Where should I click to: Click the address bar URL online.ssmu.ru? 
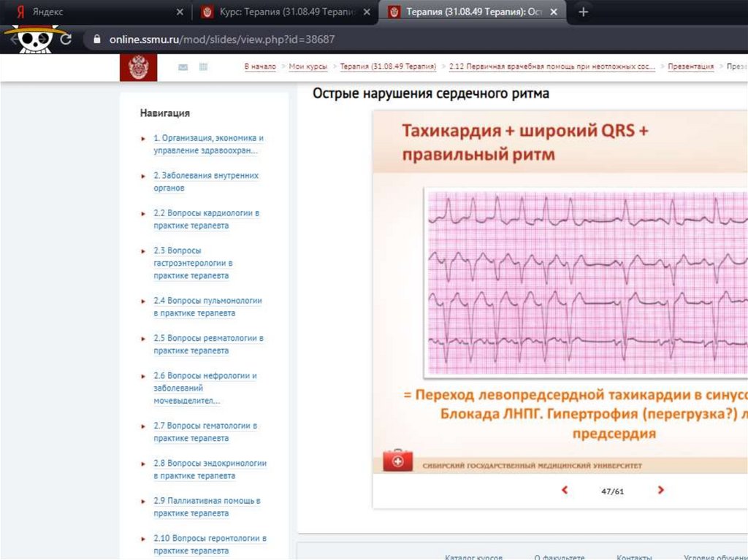click(x=222, y=39)
